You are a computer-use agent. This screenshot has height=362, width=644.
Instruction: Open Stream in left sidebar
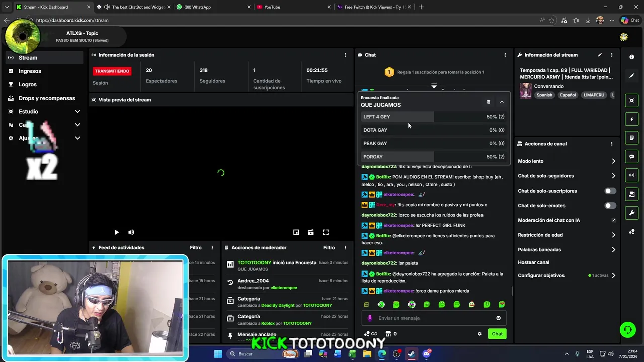44,58
